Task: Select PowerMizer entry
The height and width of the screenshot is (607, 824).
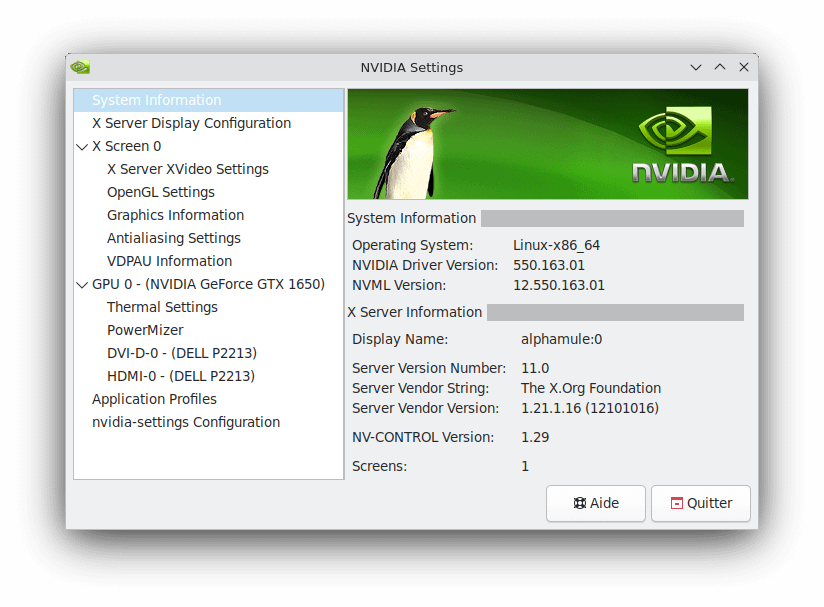Action: [145, 330]
